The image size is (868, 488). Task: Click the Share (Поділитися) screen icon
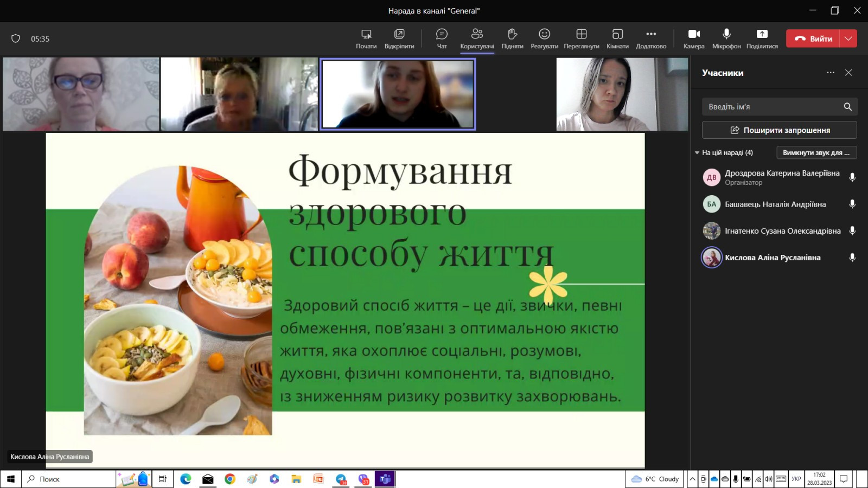pos(762,38)
